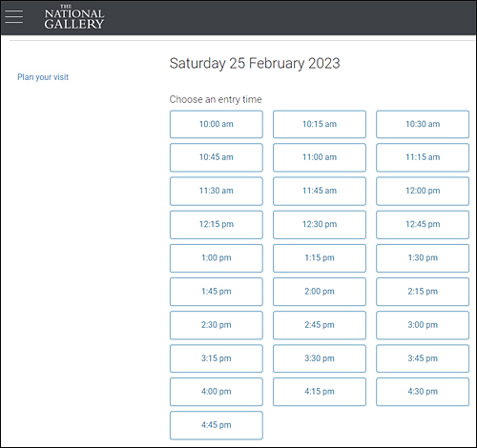Choose 11:00 am as entry time

tap(320, 157)
